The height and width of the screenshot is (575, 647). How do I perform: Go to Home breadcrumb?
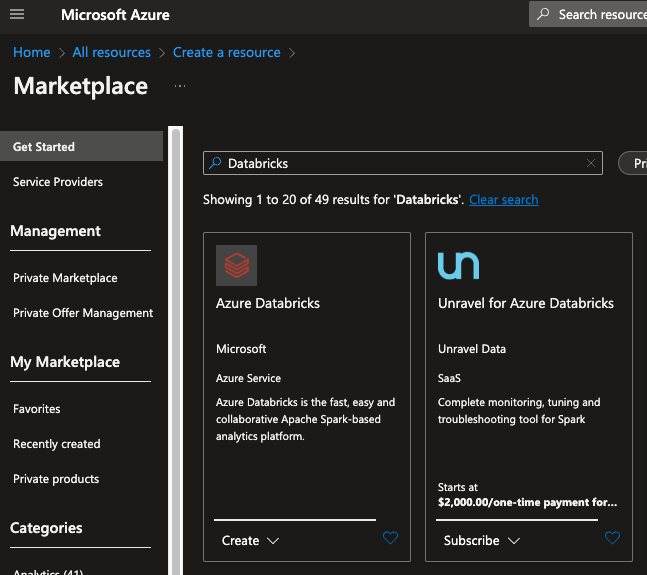[31, 52]
